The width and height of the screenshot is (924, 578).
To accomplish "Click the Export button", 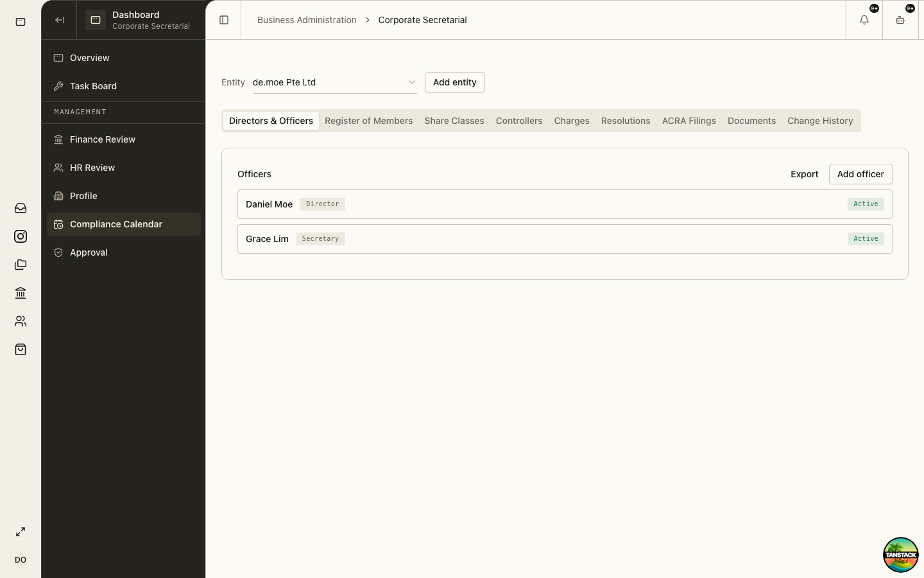I will point(804,174).
